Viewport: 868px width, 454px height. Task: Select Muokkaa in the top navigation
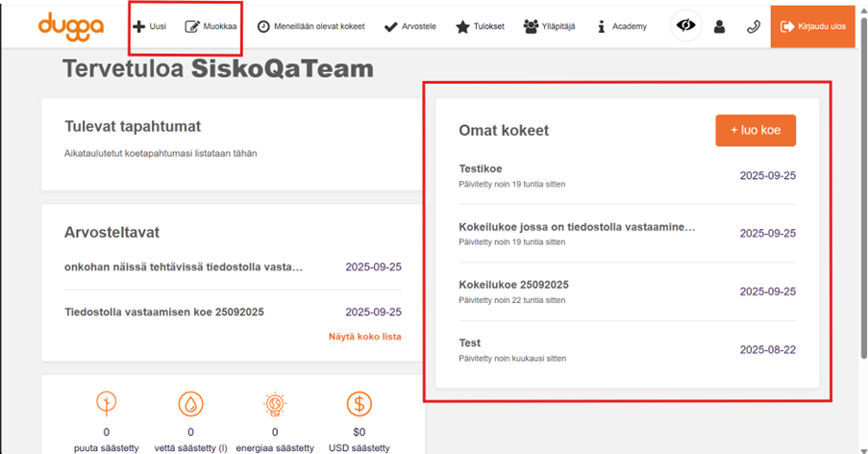pos(211,27)
